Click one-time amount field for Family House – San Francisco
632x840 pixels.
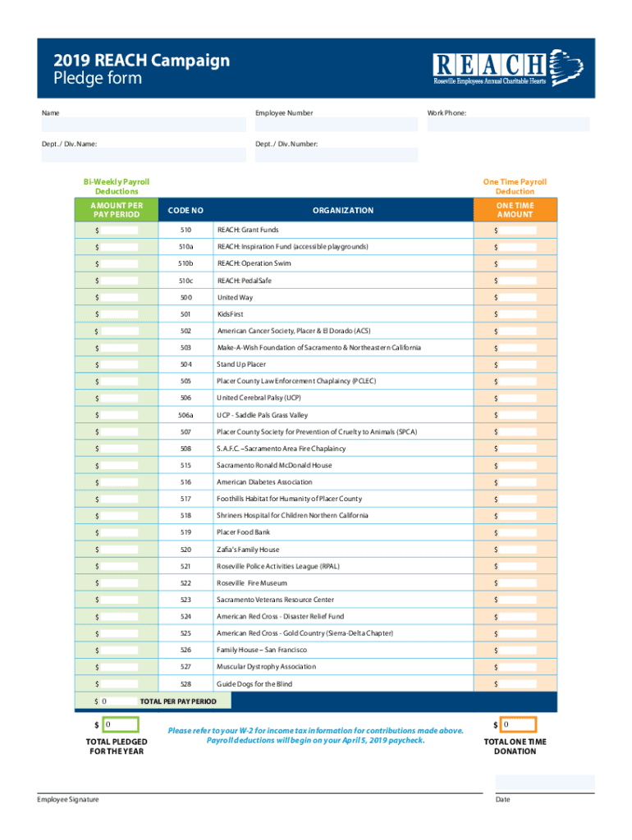(x=519, y=651)
